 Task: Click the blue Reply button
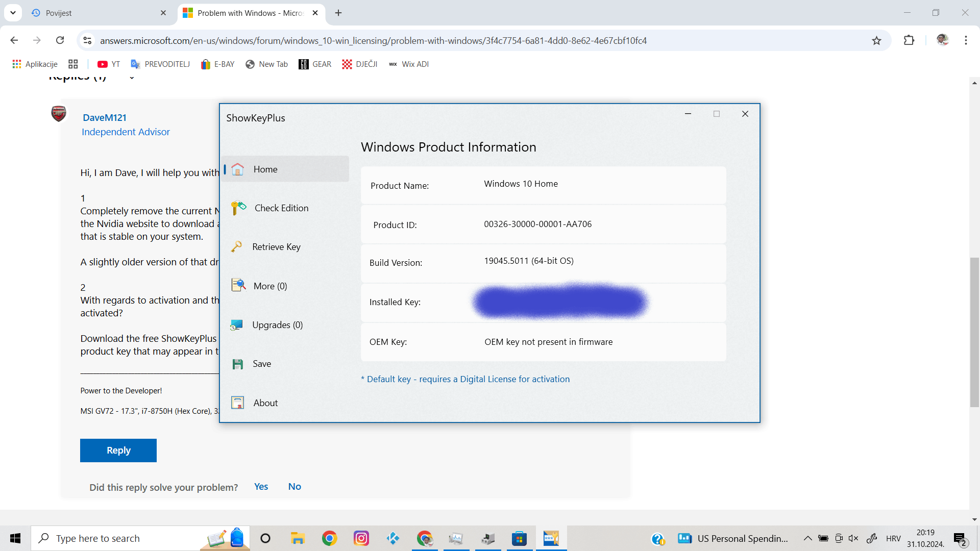pyautogui.click(x=118, y=450)
